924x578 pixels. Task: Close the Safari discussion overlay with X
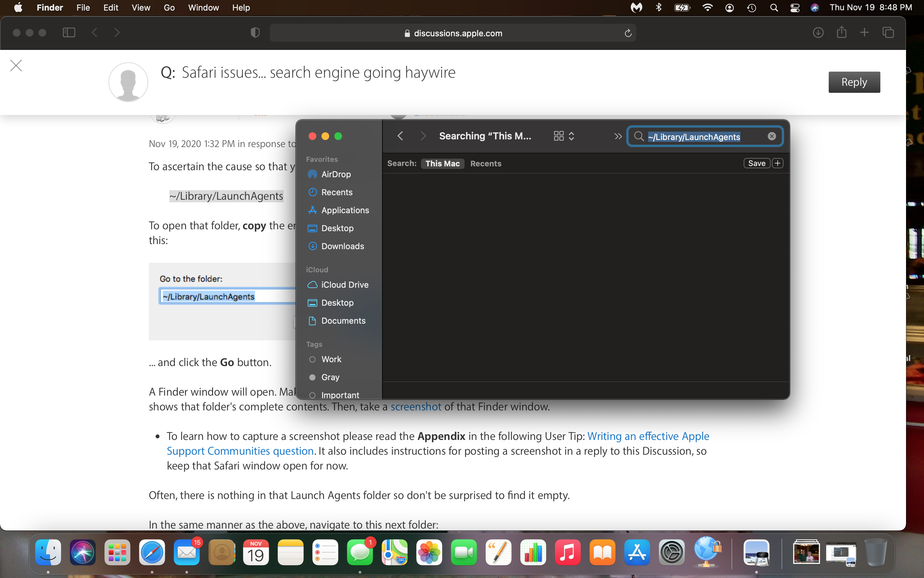(16, 66)
